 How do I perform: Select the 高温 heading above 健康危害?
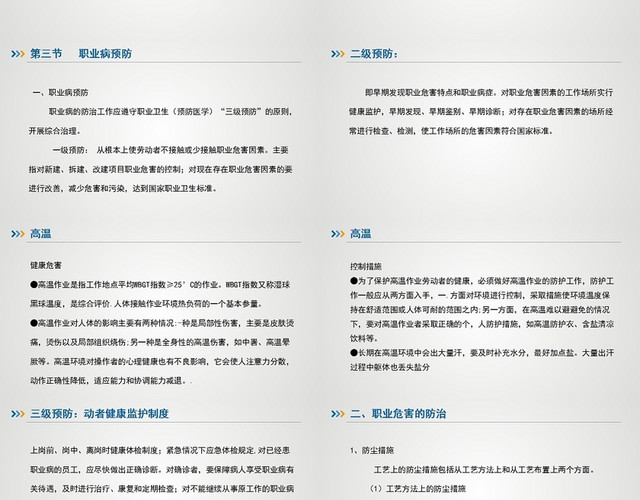[40, 234]
